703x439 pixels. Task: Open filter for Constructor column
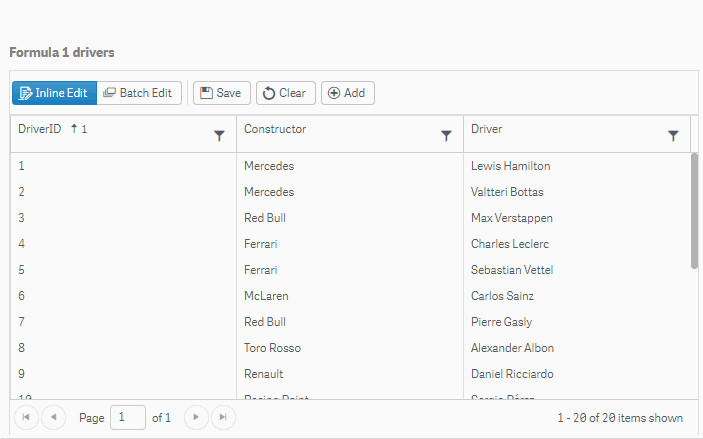(x=446, y=136)
